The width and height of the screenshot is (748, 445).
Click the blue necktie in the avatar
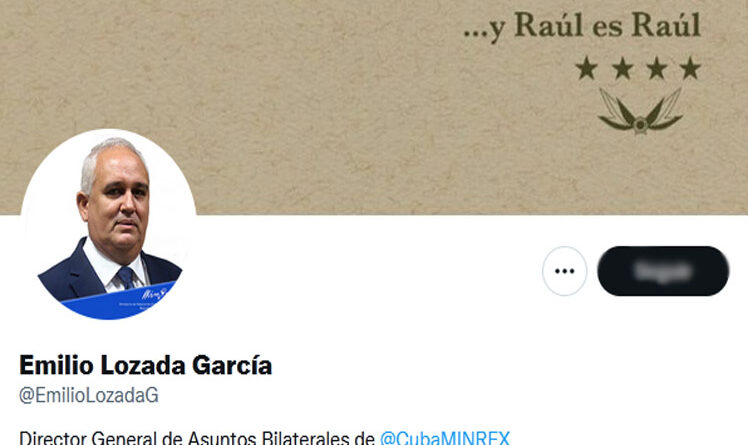pyautogui.click(x=126, y=277)
